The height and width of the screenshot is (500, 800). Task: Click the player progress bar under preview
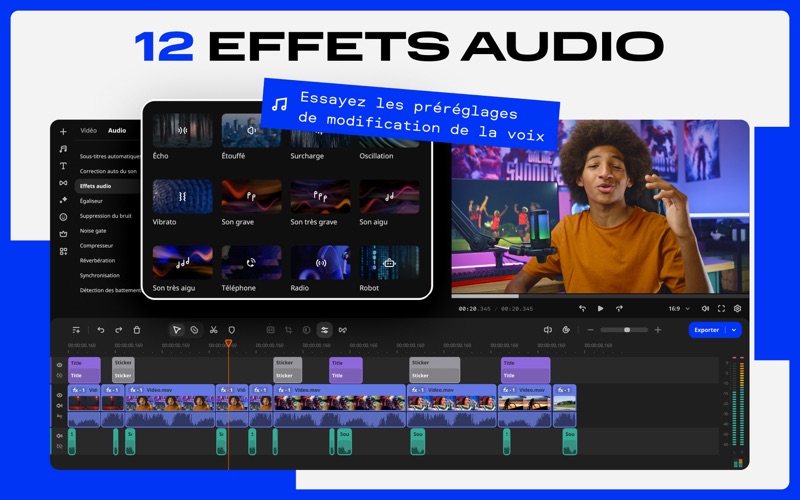click(600, 296)
